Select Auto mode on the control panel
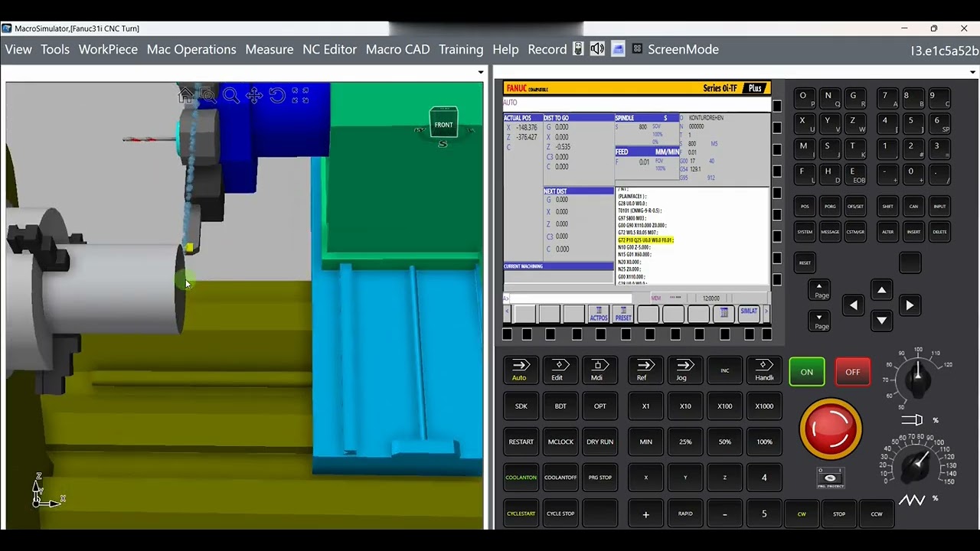Screen dimensions: 980x551 [521, 370]
